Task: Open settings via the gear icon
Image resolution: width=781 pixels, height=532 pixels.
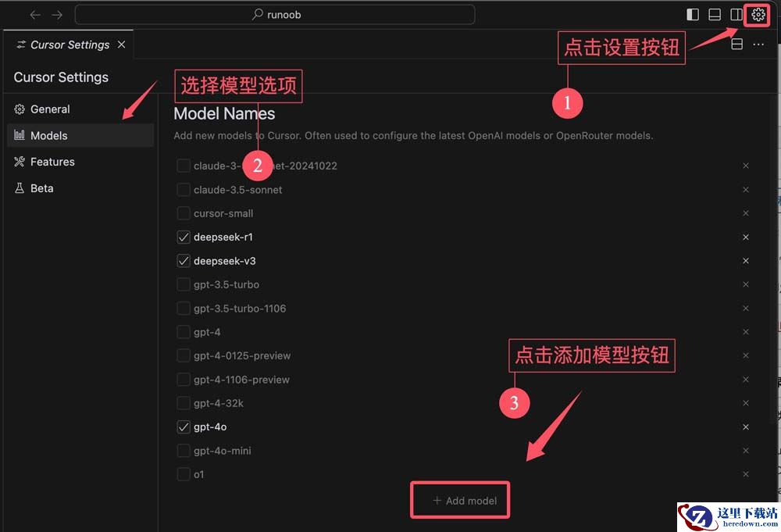Action: tap(758, 14)
